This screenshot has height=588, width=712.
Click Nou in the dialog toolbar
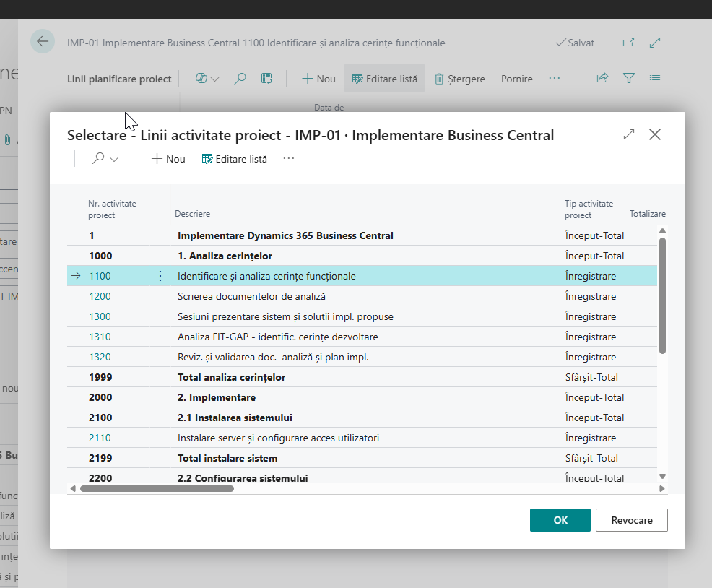[168, 159]
